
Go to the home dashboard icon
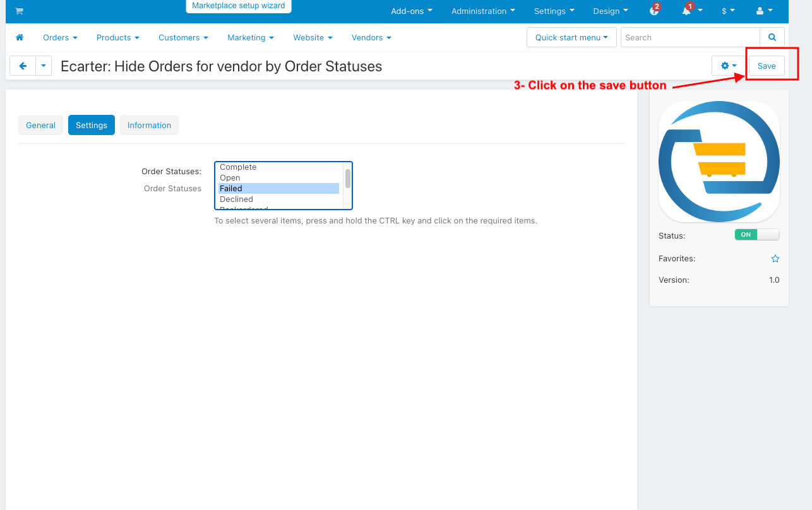pos(20,37)
